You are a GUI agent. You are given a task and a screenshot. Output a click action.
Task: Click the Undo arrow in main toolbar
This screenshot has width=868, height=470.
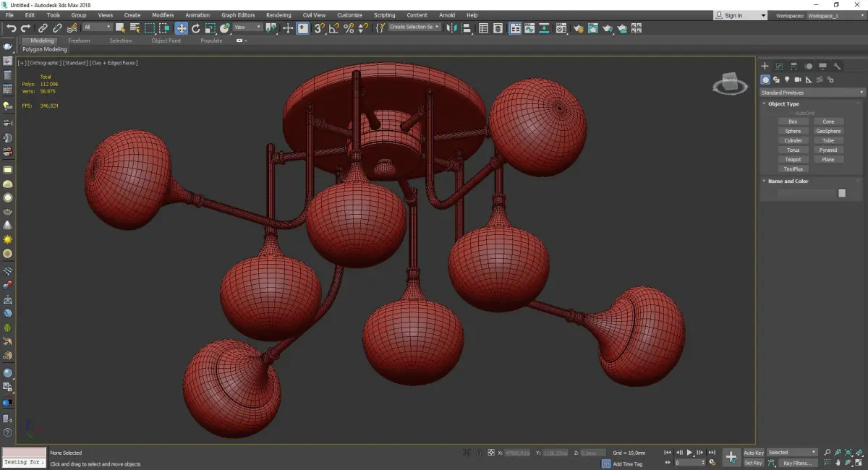coord(11,28)
